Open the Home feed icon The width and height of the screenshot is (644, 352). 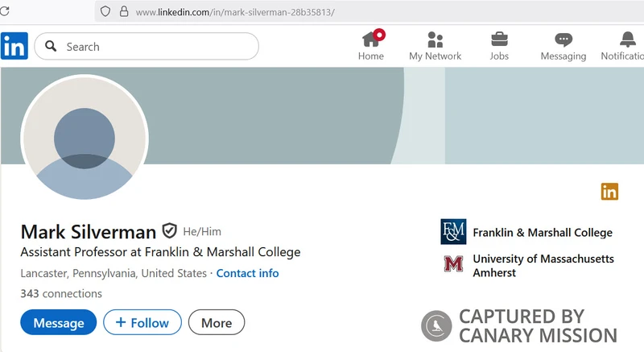click(371, 39)
